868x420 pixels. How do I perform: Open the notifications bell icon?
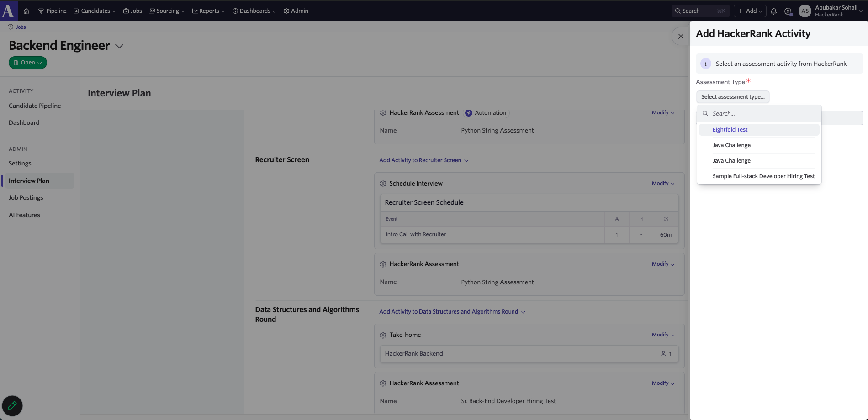(773, 11)
